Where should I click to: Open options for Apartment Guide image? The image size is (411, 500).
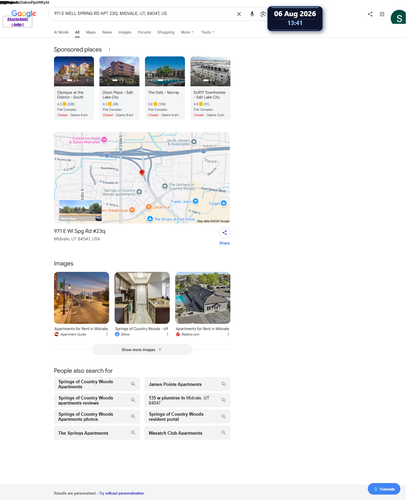pos(107,334)
